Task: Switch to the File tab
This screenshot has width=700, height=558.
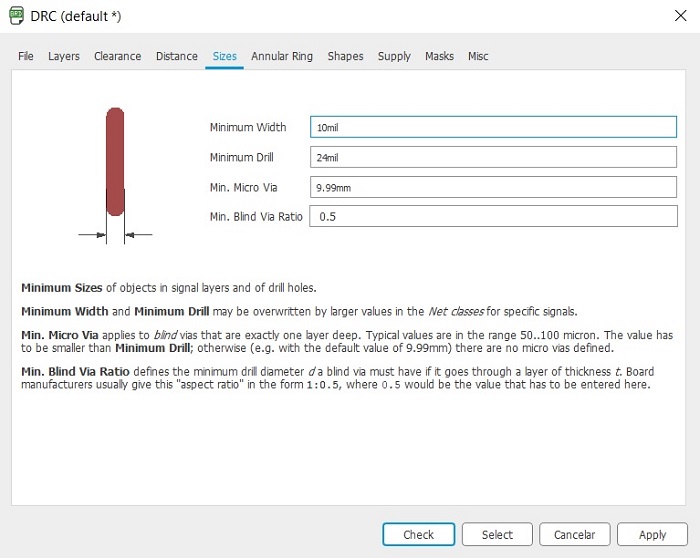Action: [26, 56]
